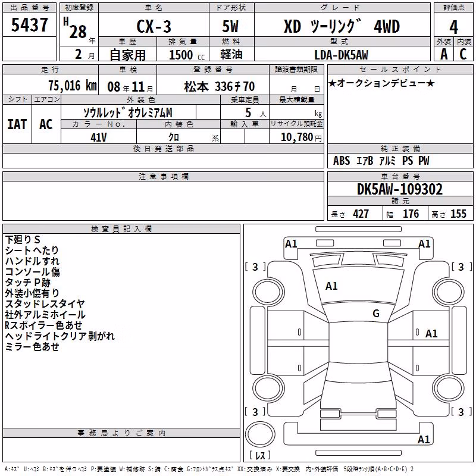
Task: Click the overall evaluation score 4
Action: click(453, 27)
